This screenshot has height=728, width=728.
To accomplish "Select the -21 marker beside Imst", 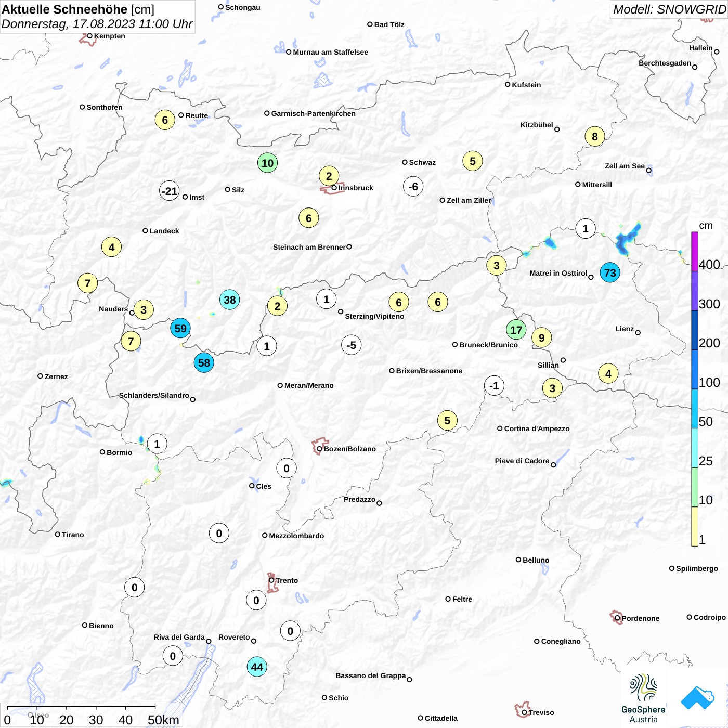I will click(x=170, y=191).
